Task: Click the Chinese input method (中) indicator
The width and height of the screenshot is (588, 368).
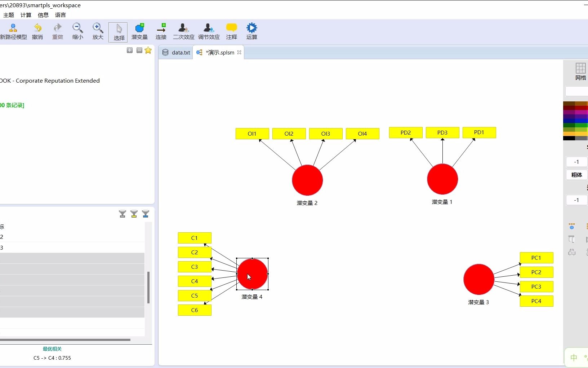Action: (x=574, y=358)
